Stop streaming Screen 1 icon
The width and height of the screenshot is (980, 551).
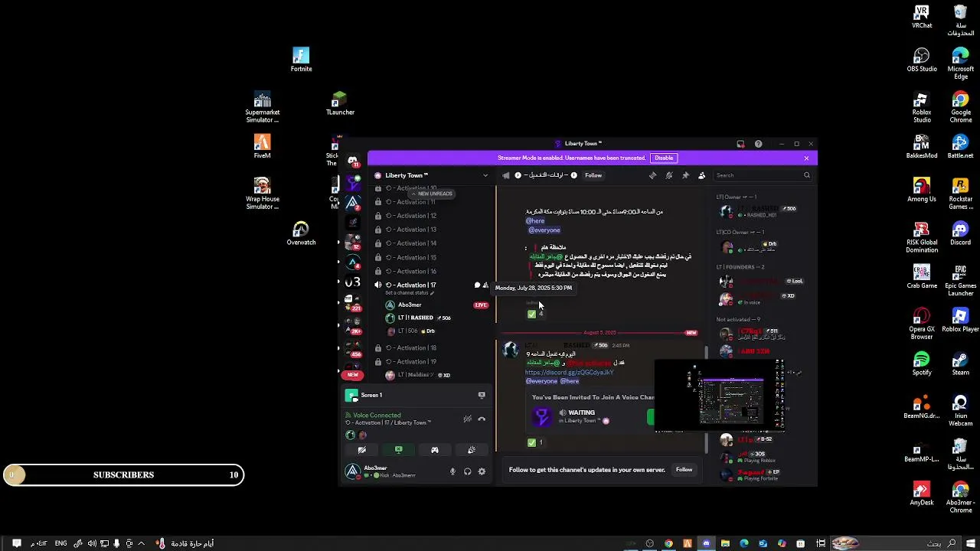482,395
